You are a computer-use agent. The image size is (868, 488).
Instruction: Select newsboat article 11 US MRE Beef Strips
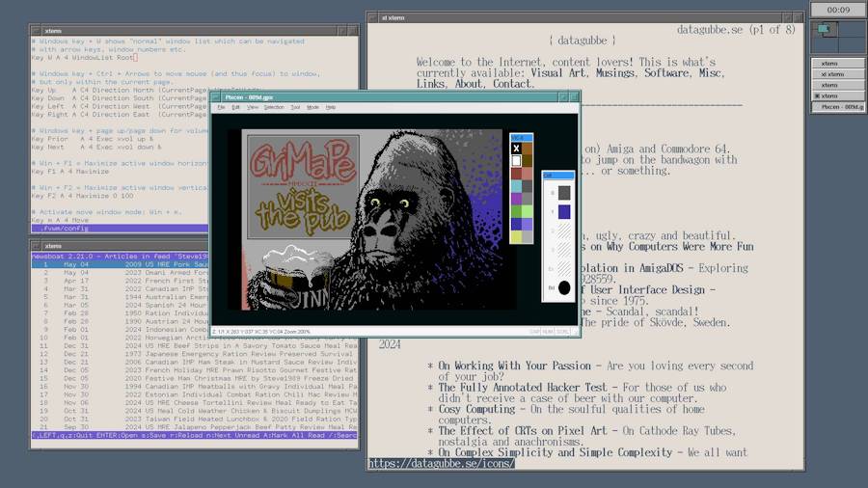(x=194, y=346)
